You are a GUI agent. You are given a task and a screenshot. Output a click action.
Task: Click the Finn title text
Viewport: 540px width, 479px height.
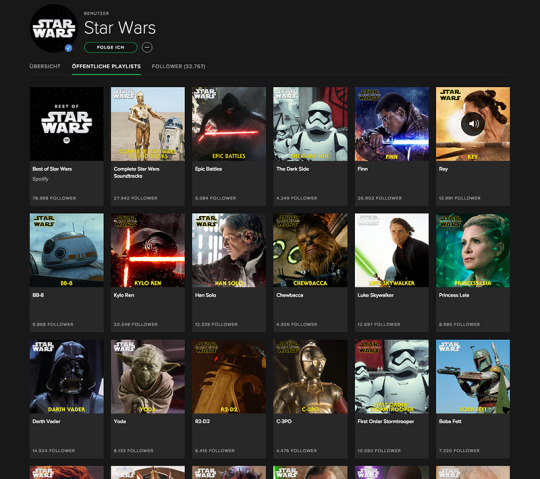(363, 169)
